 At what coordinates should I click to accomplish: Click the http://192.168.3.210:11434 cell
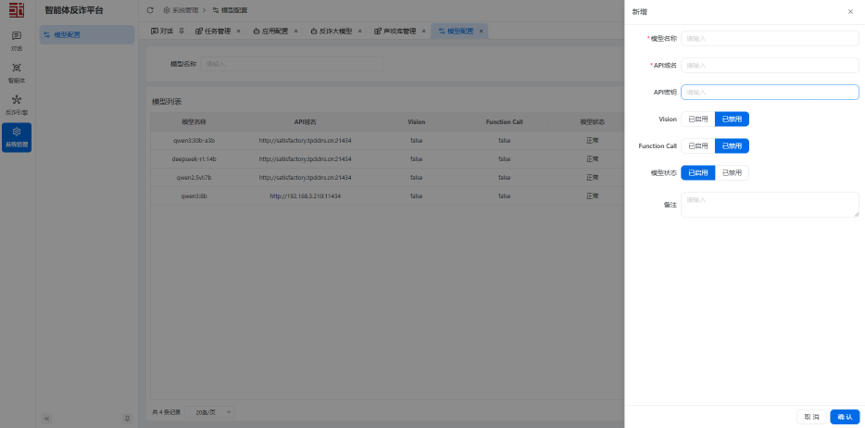pyautogui.click(x=305, y=196)
